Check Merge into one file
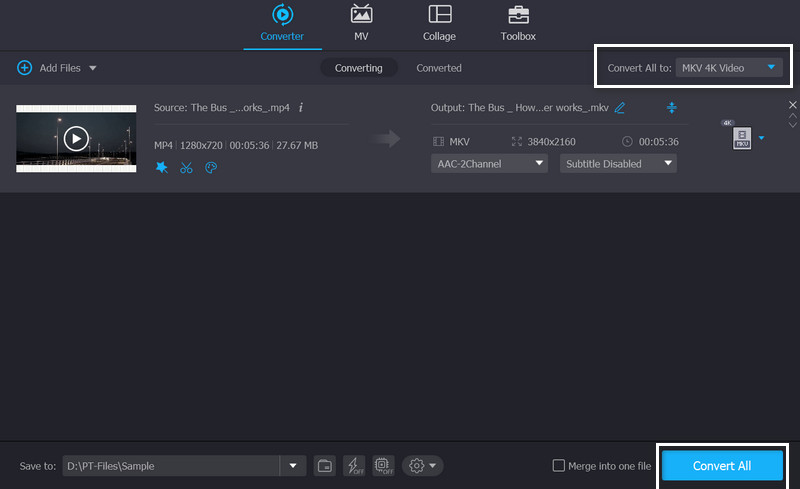This screenshot has width=800, height=489. click(559, 466)
